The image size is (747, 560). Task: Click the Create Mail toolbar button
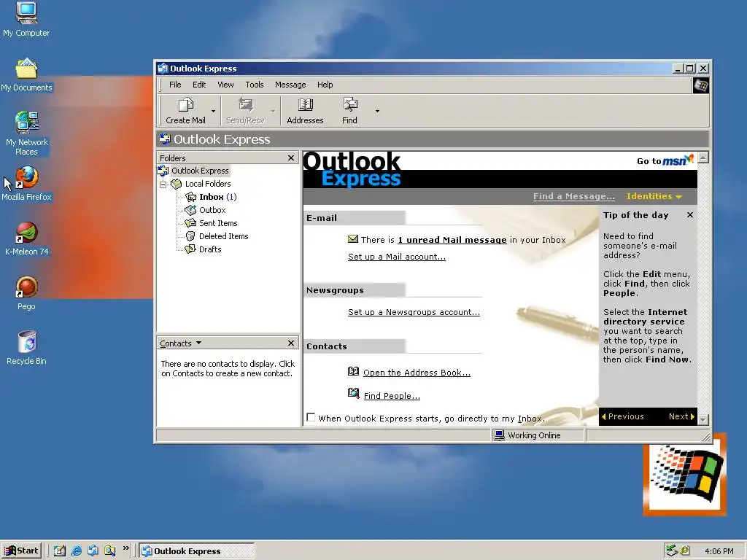coord(185,111)
